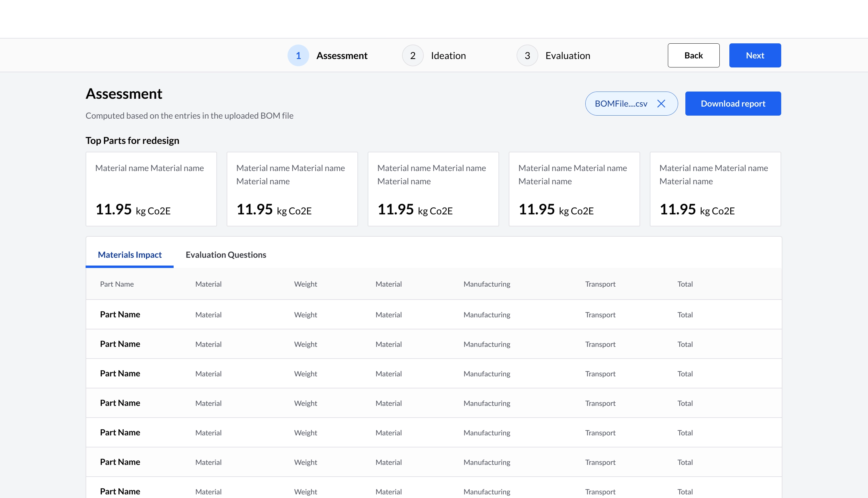Select the Assessment step label in stepper
The height and width of the screenshot is (498, 868).
coord(342,55)
